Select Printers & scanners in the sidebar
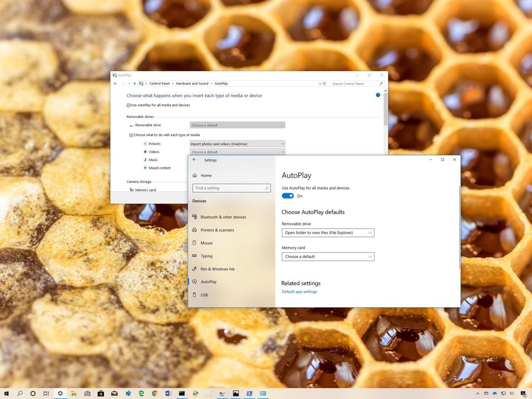Screen dimensions: 532x399 point(217,230)
